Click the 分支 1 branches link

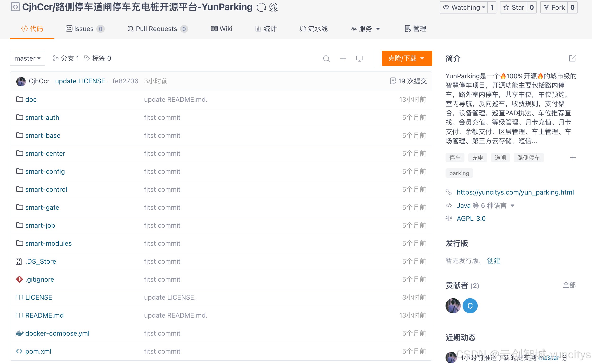(x=66, y=58)
